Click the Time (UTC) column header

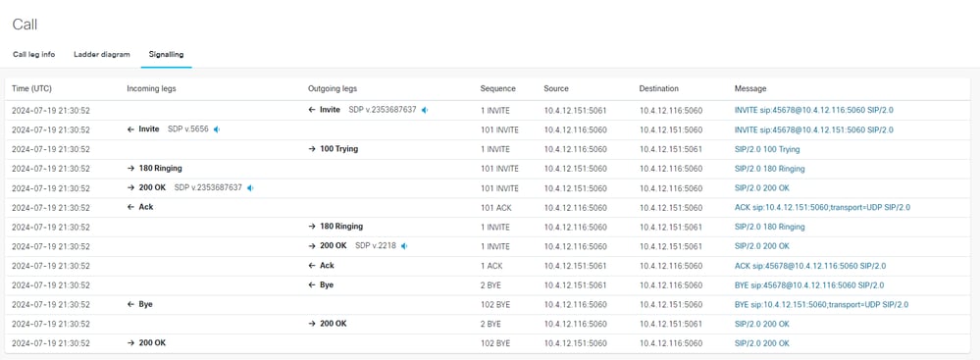tap(31, 88)
